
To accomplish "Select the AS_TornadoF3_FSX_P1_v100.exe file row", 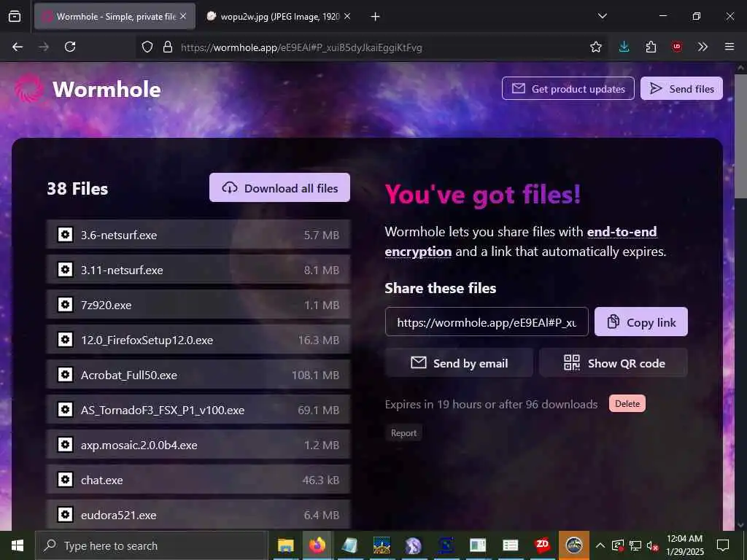I will pos(198,410).
